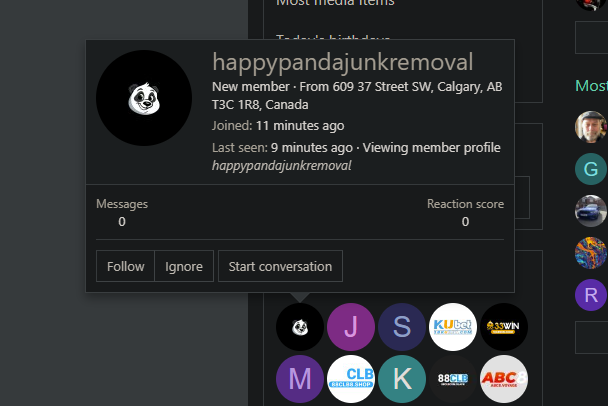Open the happypandajunkremoval username link in popup
The image size is (608, 406).
tap(343, 62)
